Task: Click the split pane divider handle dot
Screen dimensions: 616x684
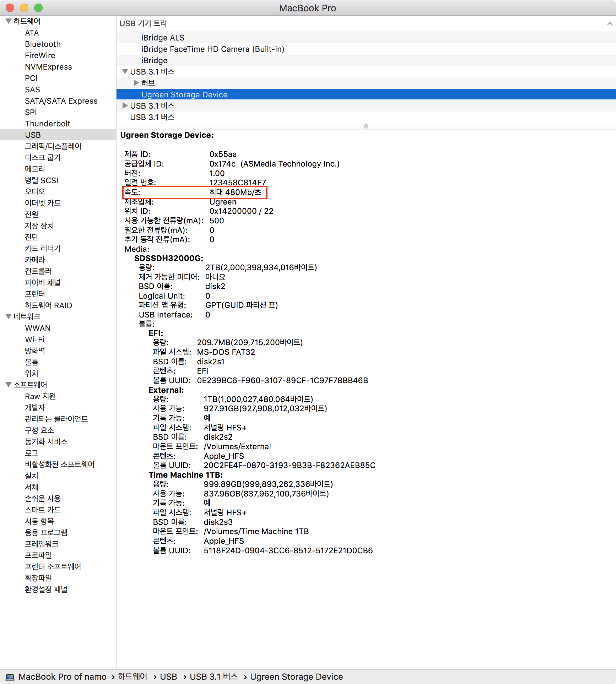Action: (x=366, y=126)
